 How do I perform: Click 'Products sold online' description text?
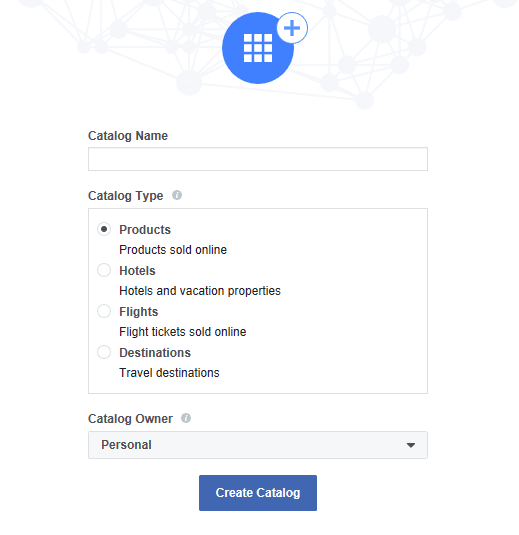(x=173, y=250)
